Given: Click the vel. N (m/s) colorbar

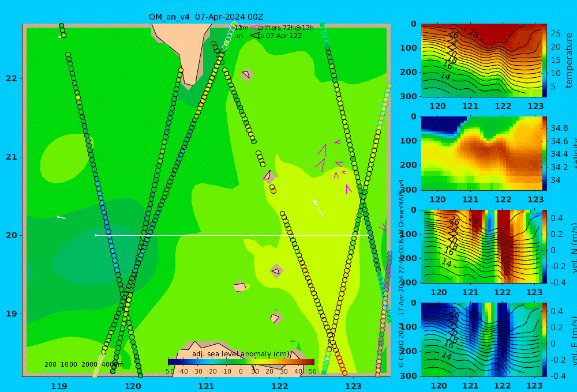Looking at the screenshot, I should click(545, 246).
